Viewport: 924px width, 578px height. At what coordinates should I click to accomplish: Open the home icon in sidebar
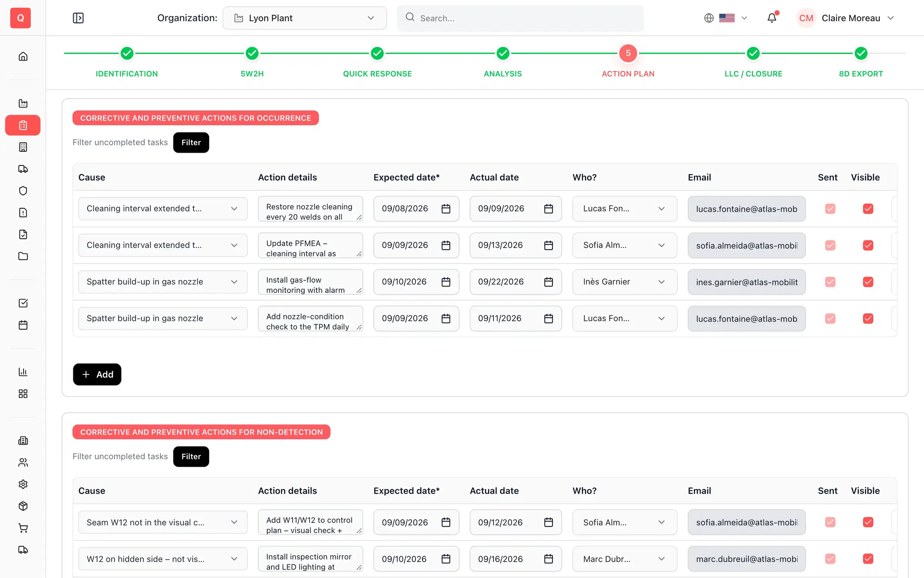coord(23,57)
